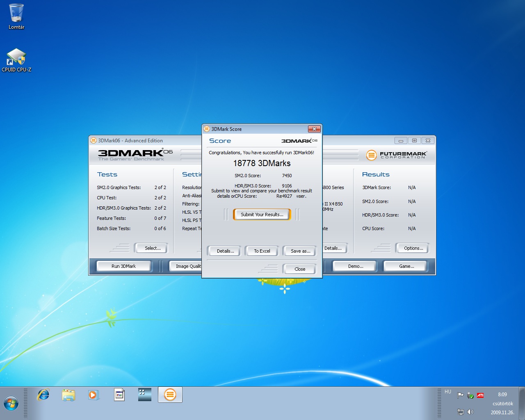The width and height of the screenshot is (525, 420).
Task: Click the CPU Test: row label
Action: click(x=107, y=198)
